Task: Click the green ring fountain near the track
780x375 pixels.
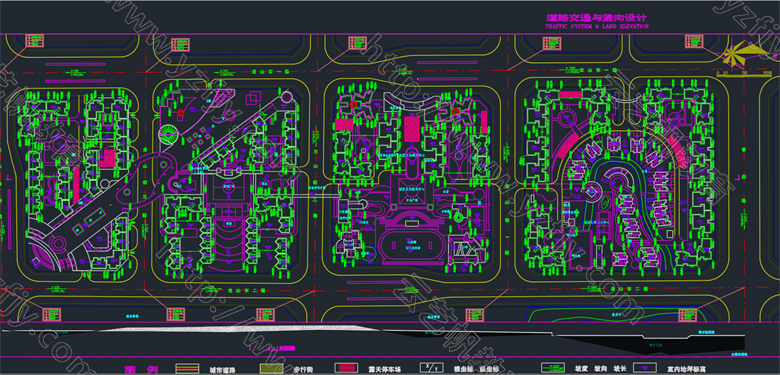Action: pyautogui.click(x=458, y=217)
